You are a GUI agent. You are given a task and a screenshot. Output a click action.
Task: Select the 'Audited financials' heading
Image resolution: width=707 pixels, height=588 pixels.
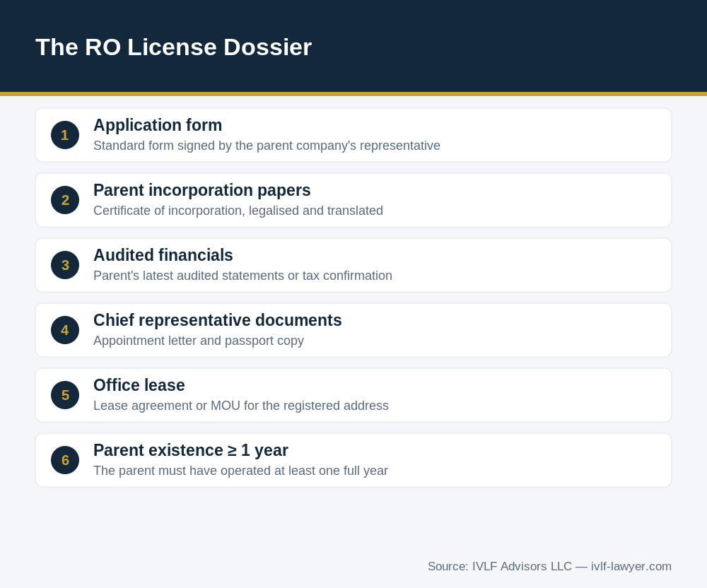click(163, 255)
